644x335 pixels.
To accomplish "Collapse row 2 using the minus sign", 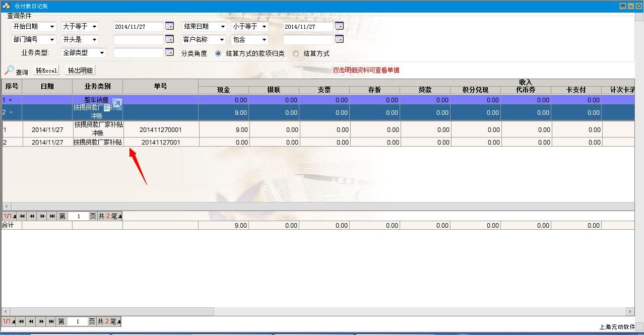I will pyautogui.click(x=10, y=112).
